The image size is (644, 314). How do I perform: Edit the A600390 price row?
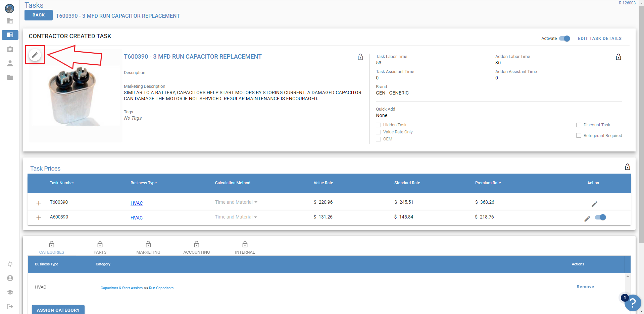tap(587, 219)
